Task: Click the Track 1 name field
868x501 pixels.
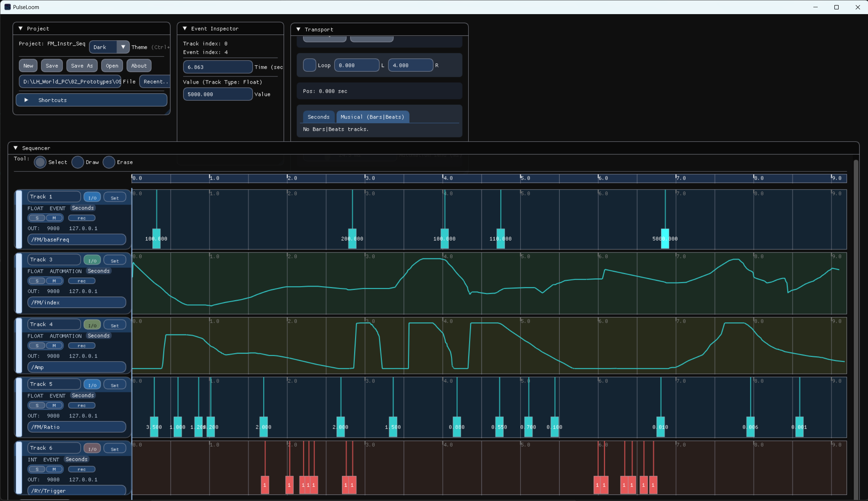Action: (x=54, y=197)
